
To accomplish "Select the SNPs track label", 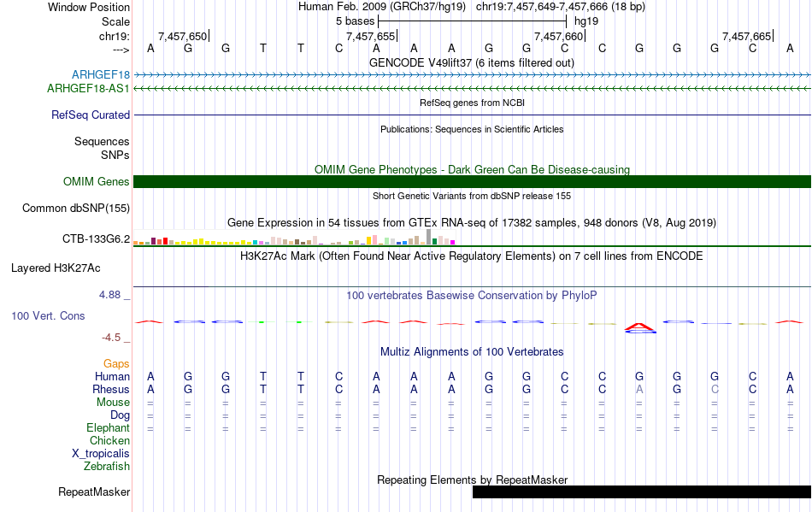I will point(115,155).
